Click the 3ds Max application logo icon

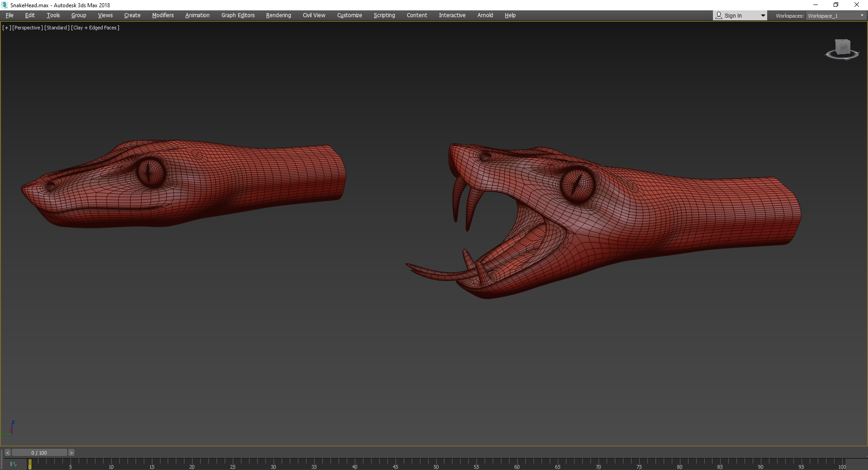(x=5, y=5)
